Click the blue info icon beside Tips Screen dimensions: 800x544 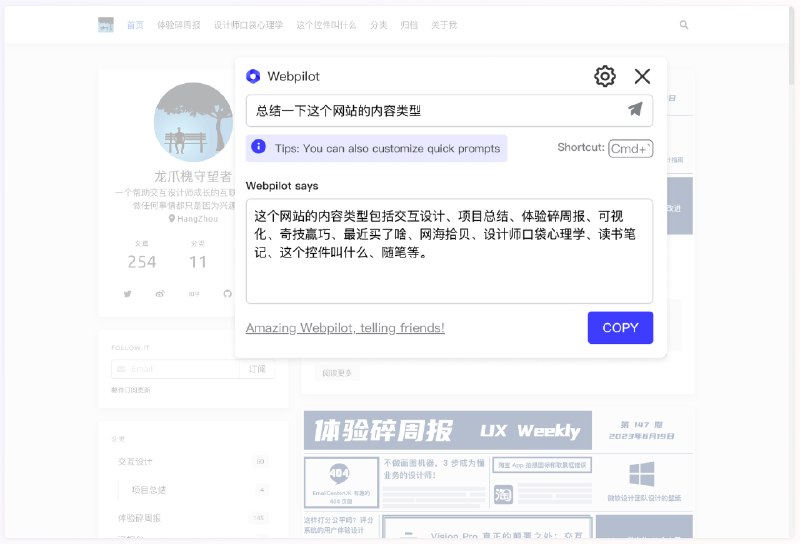(259, 147)
